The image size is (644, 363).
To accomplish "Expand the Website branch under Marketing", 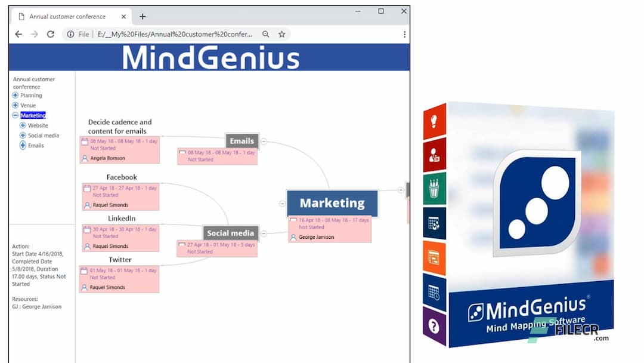I will (x=22, y=125).
